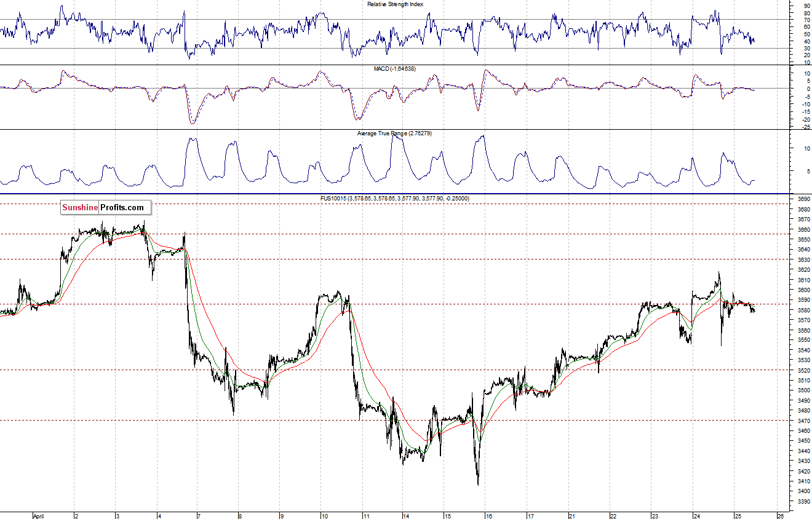This screenshot has height=519, width=812.
Task: Select date label 14 on the bottom axis
Action: (405, 515)
